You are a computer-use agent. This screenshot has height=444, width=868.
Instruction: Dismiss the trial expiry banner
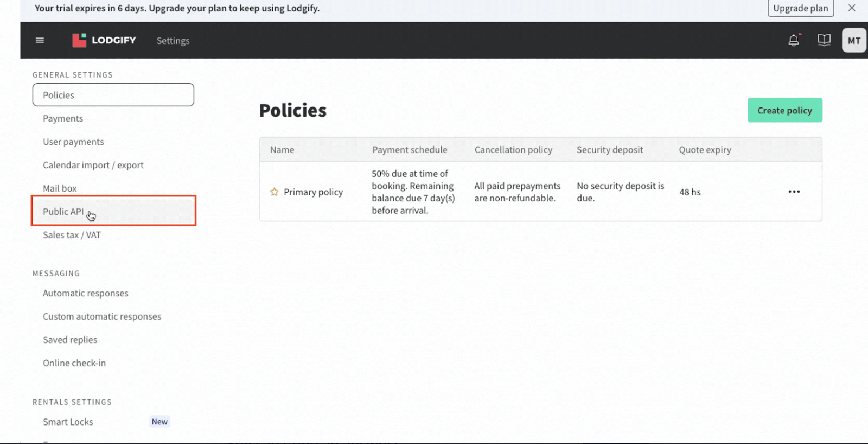click(852, 8)
